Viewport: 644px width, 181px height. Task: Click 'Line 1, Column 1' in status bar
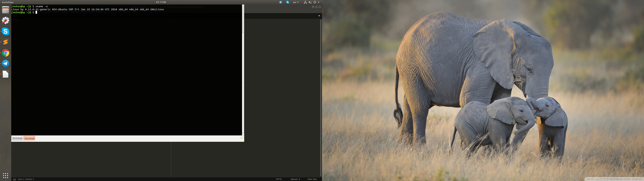[x=26, y=179]
